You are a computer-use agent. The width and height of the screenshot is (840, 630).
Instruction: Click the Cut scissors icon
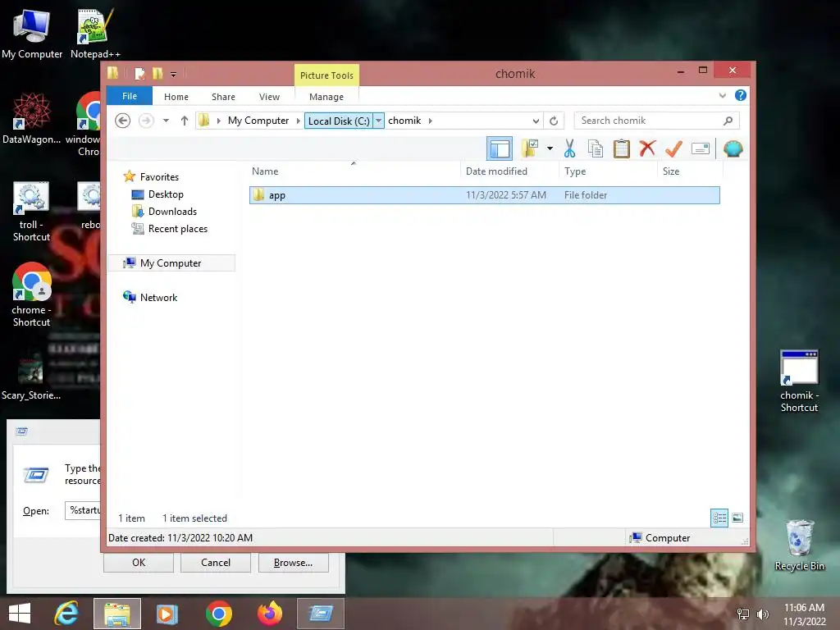click(569, 148)
